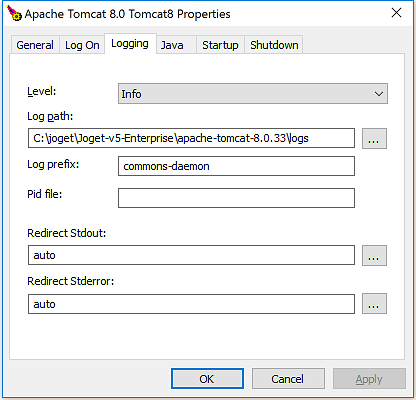416x400 pixels.
Task: Expand the Level dropdown showing Info
Action: tap(253, 94)
